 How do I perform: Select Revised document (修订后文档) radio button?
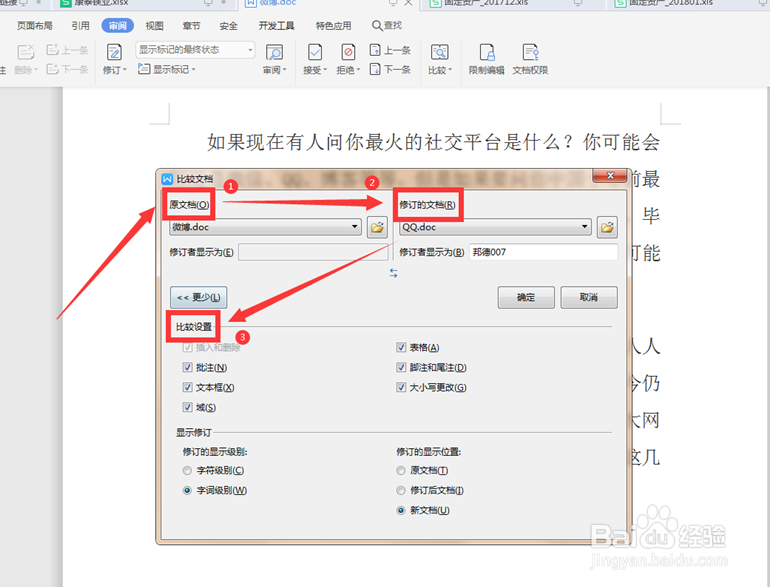pyautogui.click(x=401, y=490)
